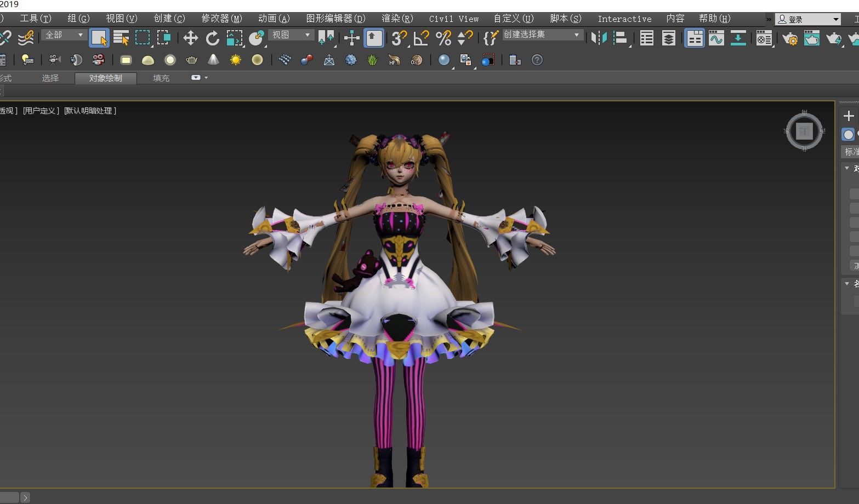
Task: Click the ViewCube center face
Action: click(x=804, y=131)
